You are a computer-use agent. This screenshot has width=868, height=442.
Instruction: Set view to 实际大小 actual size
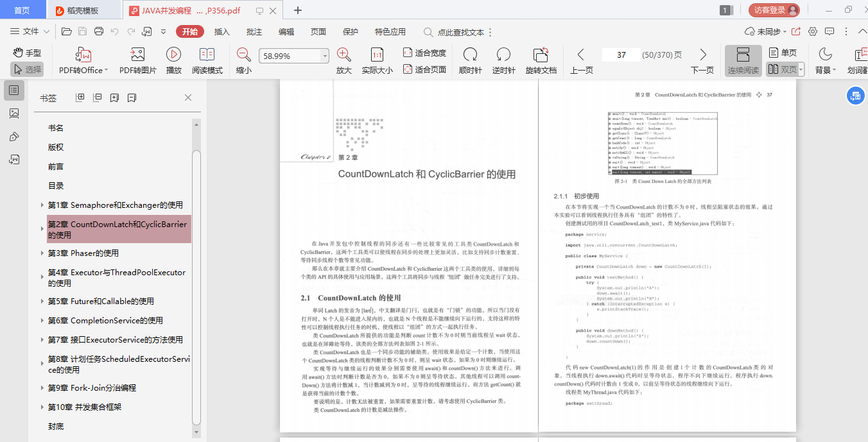[378, 62]
